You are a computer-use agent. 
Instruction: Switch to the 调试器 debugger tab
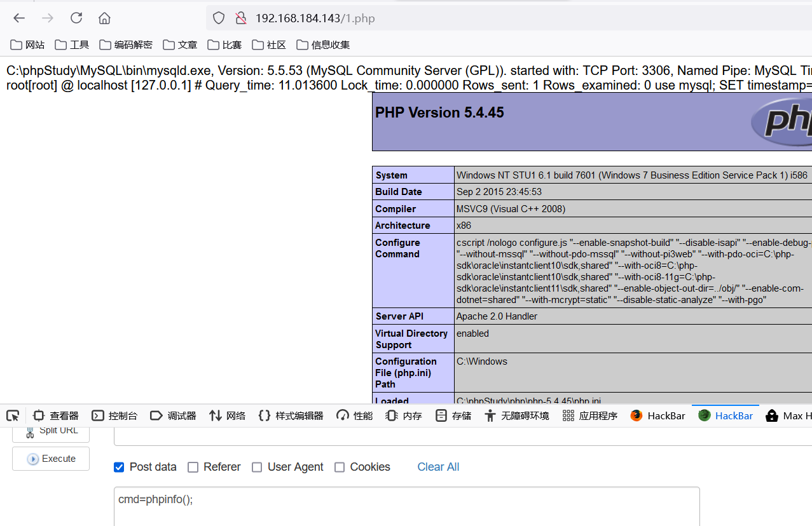pos(173,415)
